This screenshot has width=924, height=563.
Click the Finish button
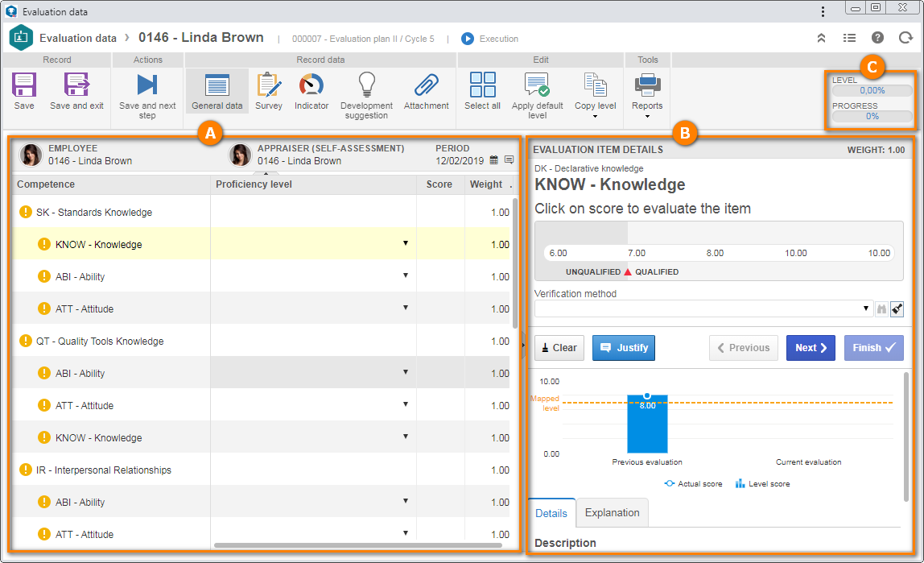click(x=874, y=348)
